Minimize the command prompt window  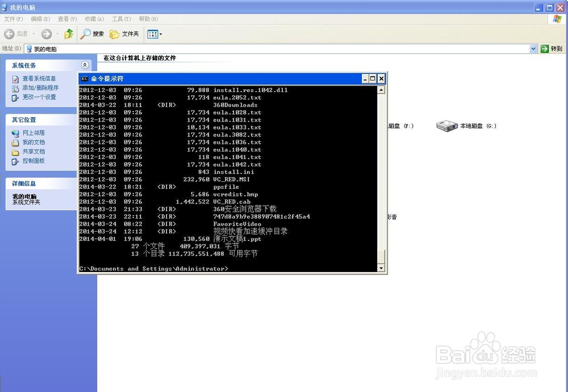(365, 78)
